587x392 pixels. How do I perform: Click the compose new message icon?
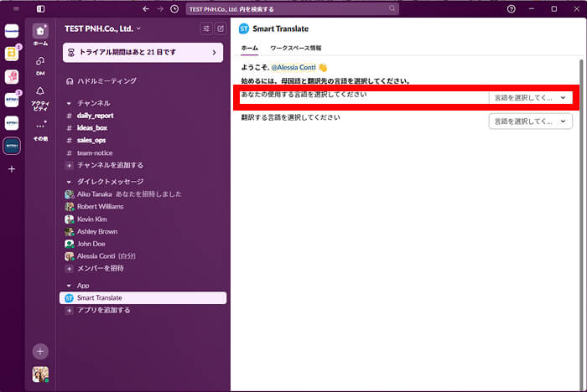(x=221, y=28)
